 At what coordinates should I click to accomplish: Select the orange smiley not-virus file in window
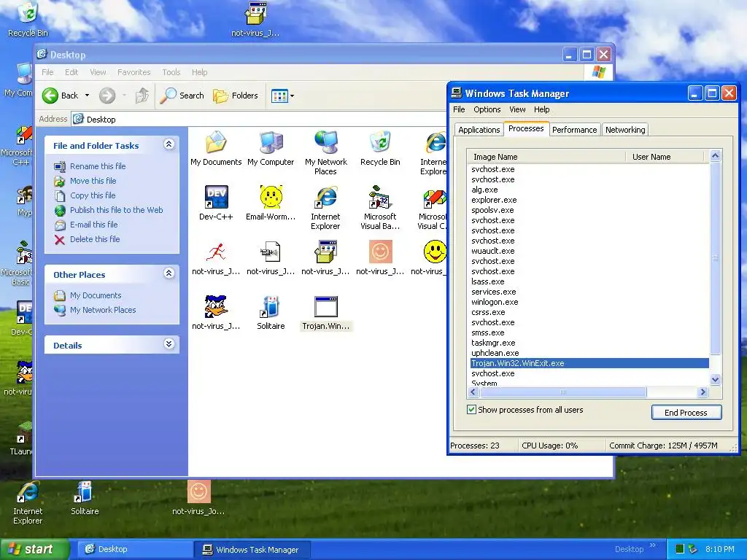click(380, 252)
